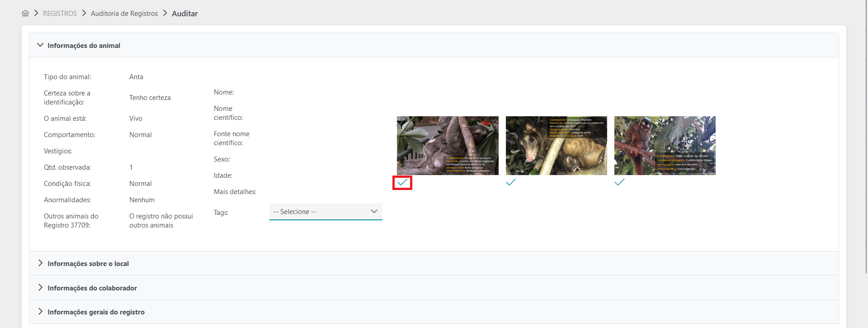Click the value Vivo
The image size is (868, 328).
click(x=136, y=119)
